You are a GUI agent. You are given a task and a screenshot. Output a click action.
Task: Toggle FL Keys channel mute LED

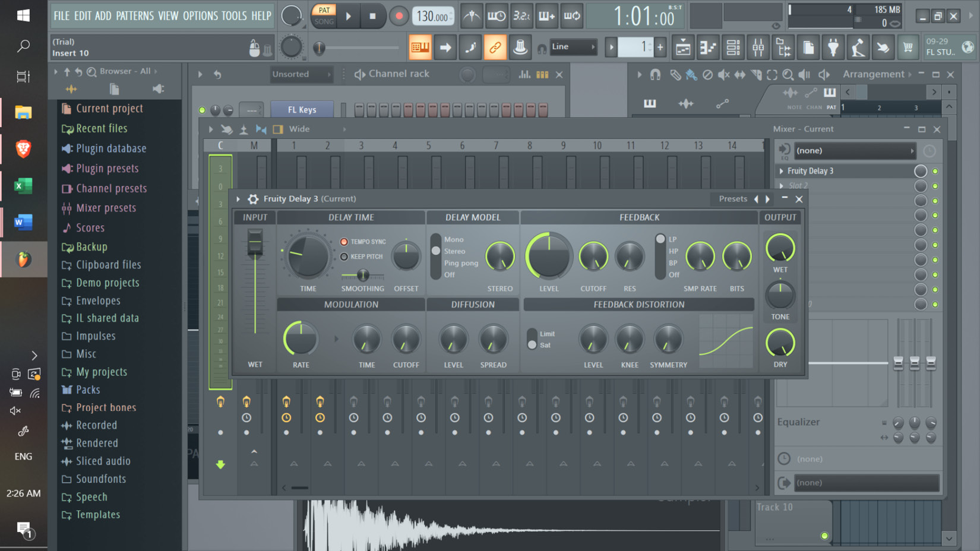[x=202, y=110]
